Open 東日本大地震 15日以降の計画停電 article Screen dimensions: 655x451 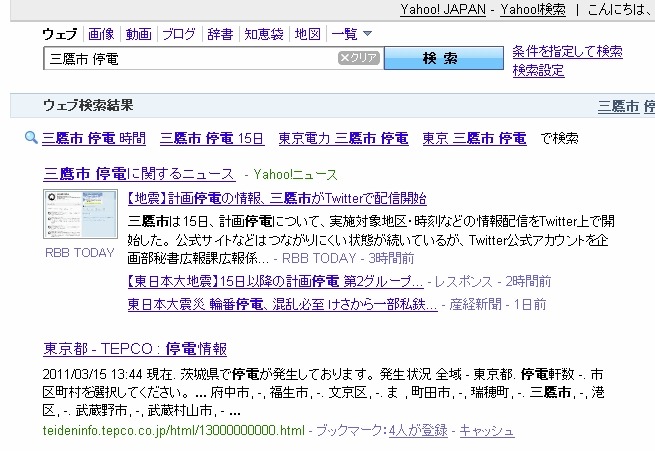275,281
